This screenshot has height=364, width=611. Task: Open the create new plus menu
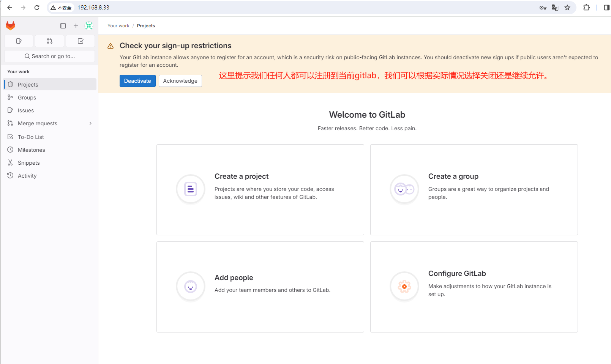76,26
